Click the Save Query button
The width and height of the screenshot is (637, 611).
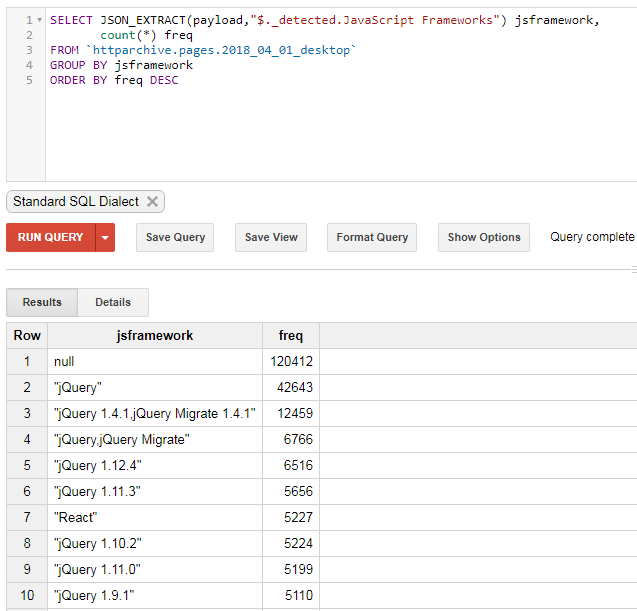[x=175, y=237]
